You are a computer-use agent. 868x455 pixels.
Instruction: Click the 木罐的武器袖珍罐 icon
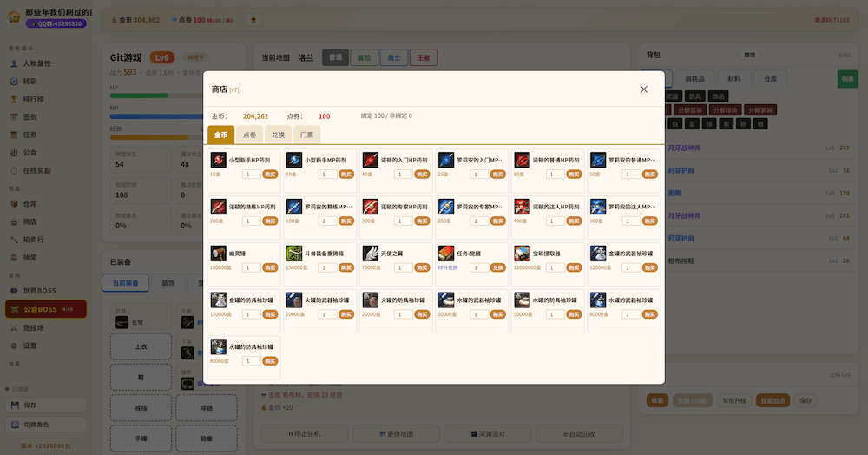pos(445,300)
